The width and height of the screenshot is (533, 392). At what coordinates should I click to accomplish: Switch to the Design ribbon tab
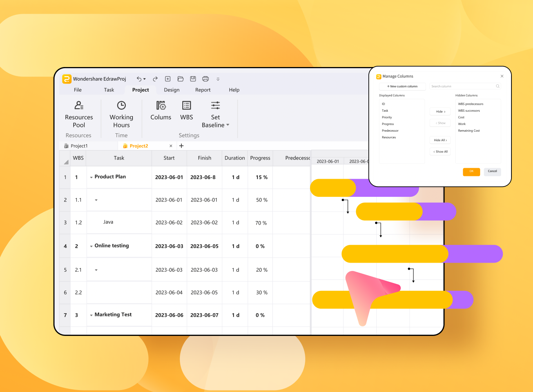[x=172, y=90]
